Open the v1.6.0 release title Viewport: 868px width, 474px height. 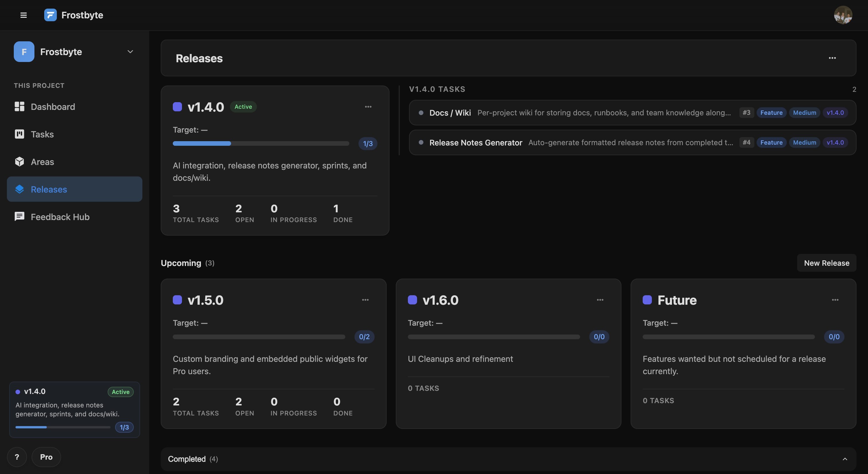440,300
